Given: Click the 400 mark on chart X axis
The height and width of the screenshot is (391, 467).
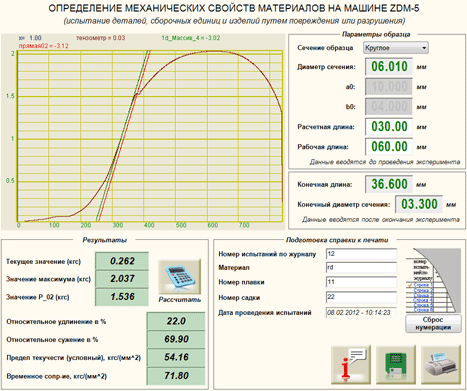Looking at the screenshot, I should click(149, 225).
